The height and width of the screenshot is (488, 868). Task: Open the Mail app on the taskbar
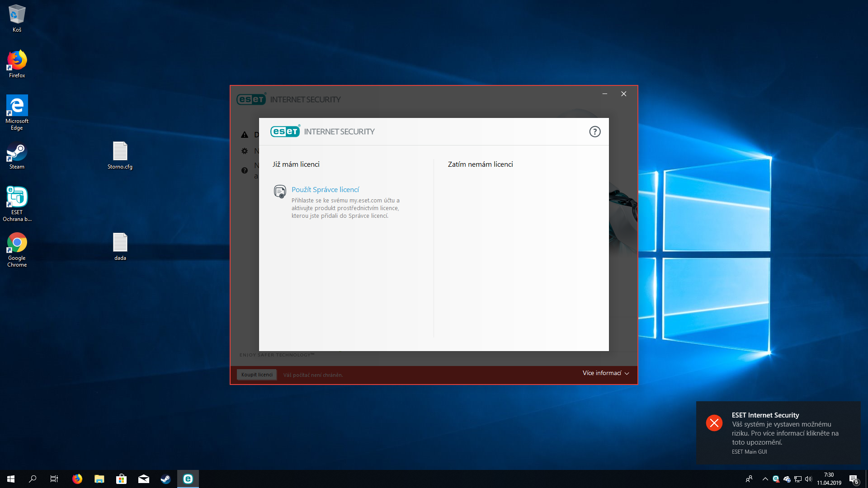point(143,479)
